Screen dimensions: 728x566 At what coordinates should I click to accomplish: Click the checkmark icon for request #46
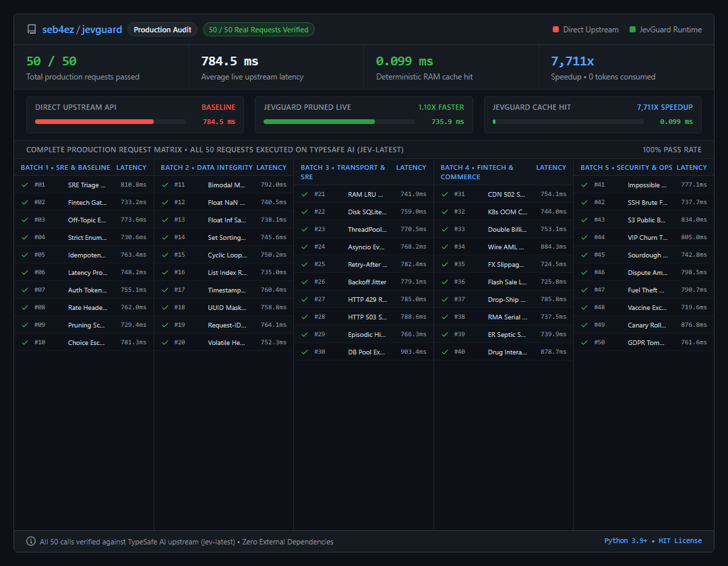(x=584, y=272)
